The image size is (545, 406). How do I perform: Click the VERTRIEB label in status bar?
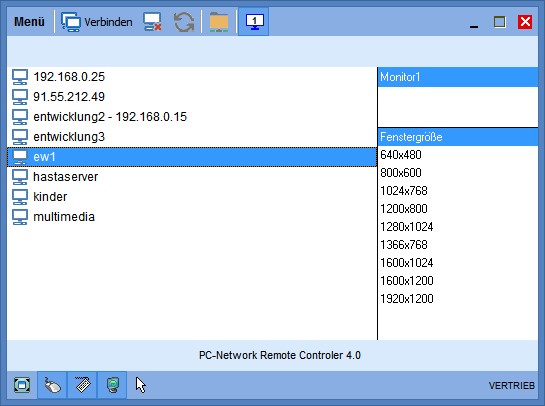click(511, 385)
